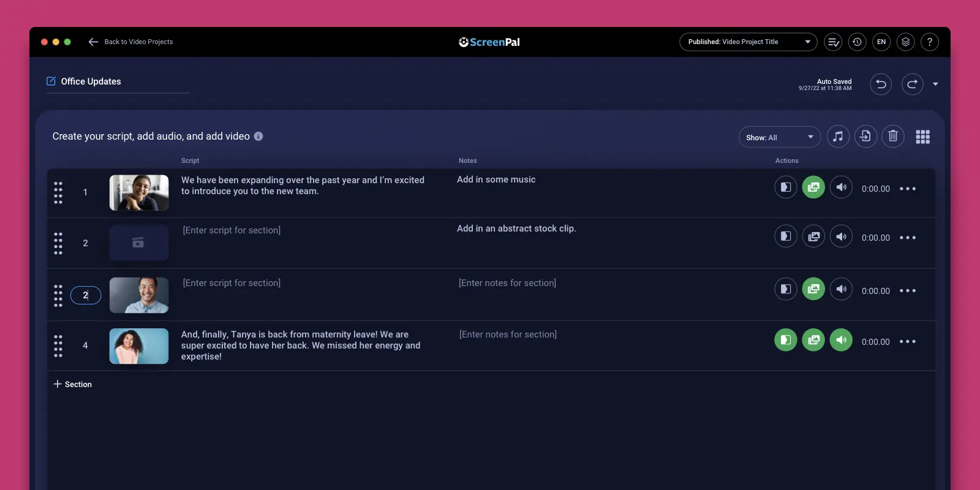Click the note 'Add in an abstract stock clip.'

coord(516,228)
